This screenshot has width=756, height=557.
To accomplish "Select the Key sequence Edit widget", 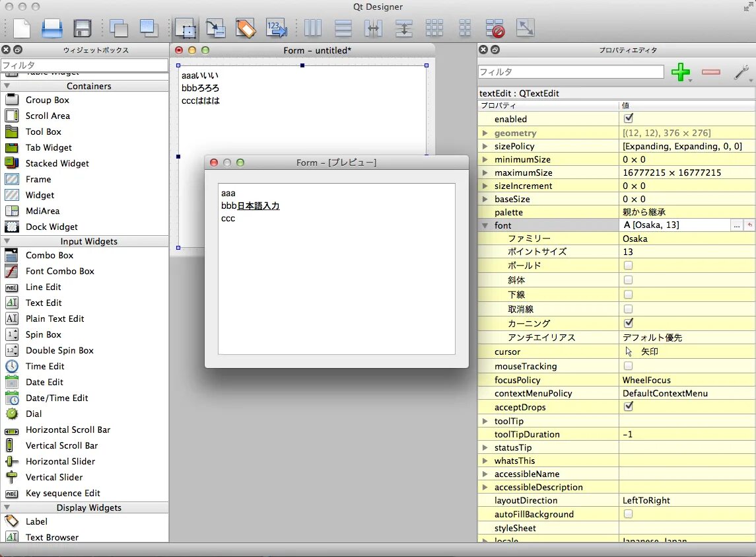I will coord(63,494).
